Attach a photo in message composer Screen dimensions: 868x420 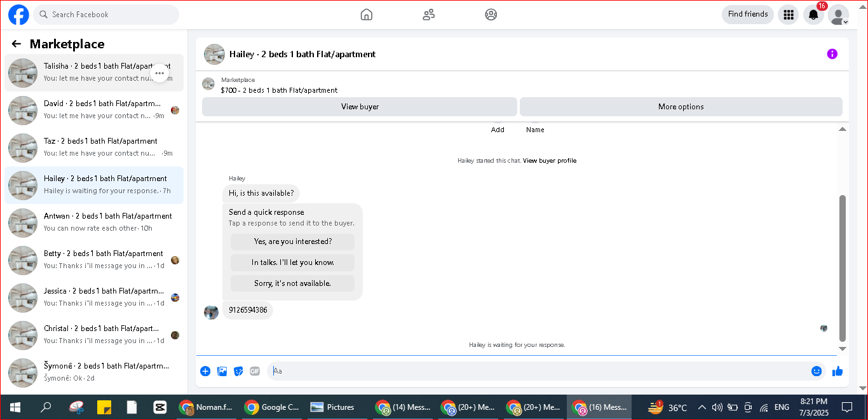(222, 371)
